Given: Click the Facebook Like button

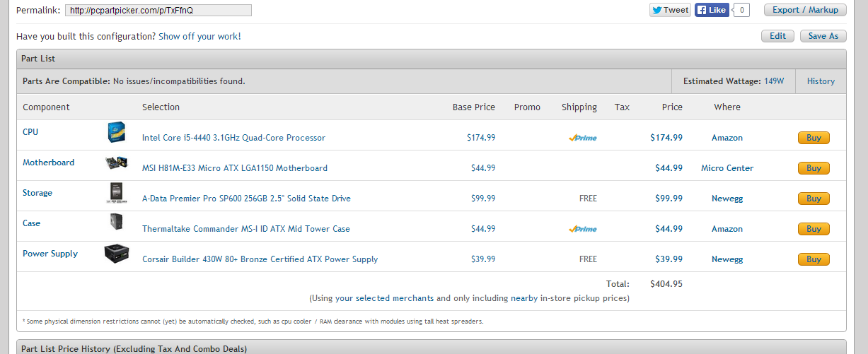Looking at the screenshot, I should (712, 10).
